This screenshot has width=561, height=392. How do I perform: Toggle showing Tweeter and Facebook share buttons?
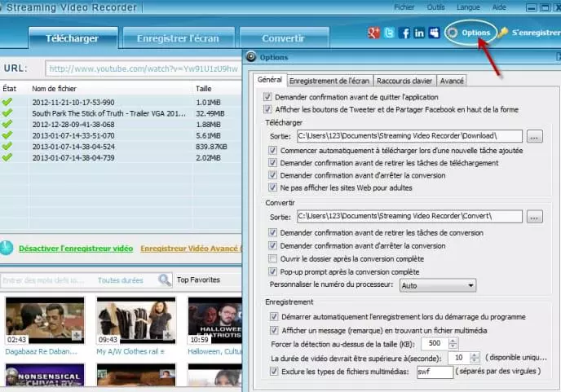[267, 109]
